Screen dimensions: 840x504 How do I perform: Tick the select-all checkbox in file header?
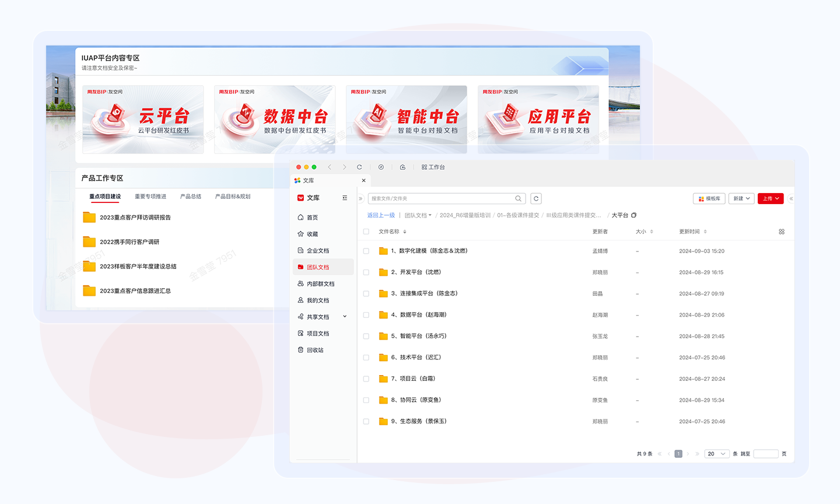coord(366,232)
